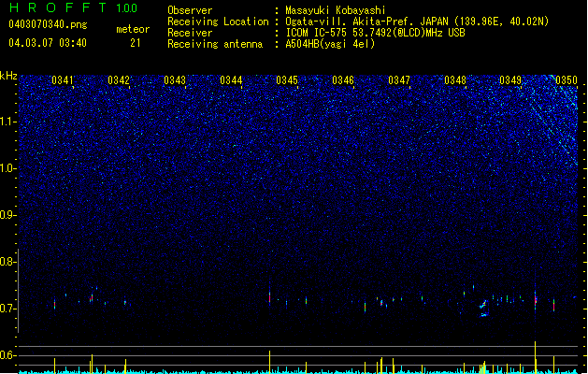Click the 0344 time marker
This screenshot has width=588, height=374.
(231, 80)
